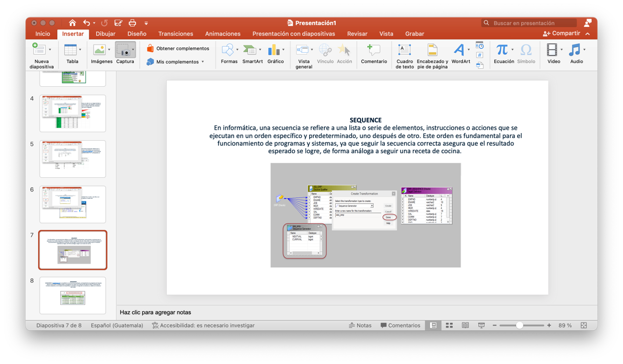The height and width of the screenshot is (364, 623).
Task: Click the Home icon in title bar
Action: (x=72, y=23)
